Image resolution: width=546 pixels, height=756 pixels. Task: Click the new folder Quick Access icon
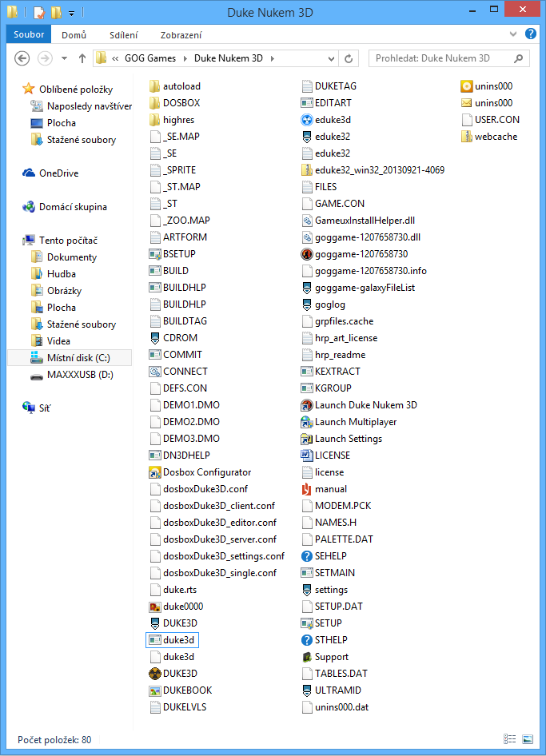click(x=57, y=13)
